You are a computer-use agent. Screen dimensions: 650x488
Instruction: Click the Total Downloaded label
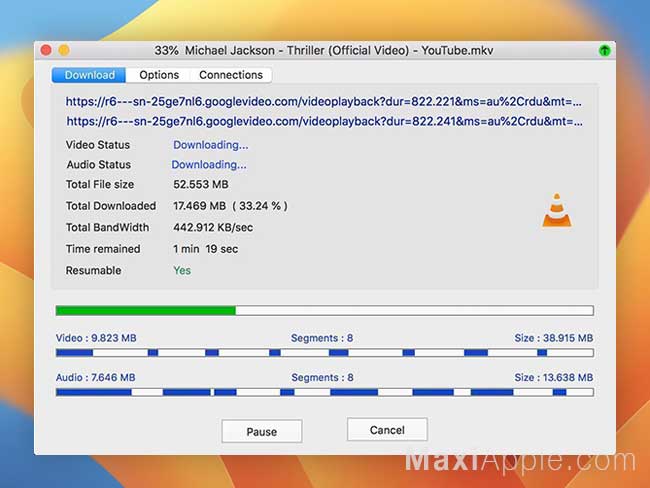tap(111, 206)
